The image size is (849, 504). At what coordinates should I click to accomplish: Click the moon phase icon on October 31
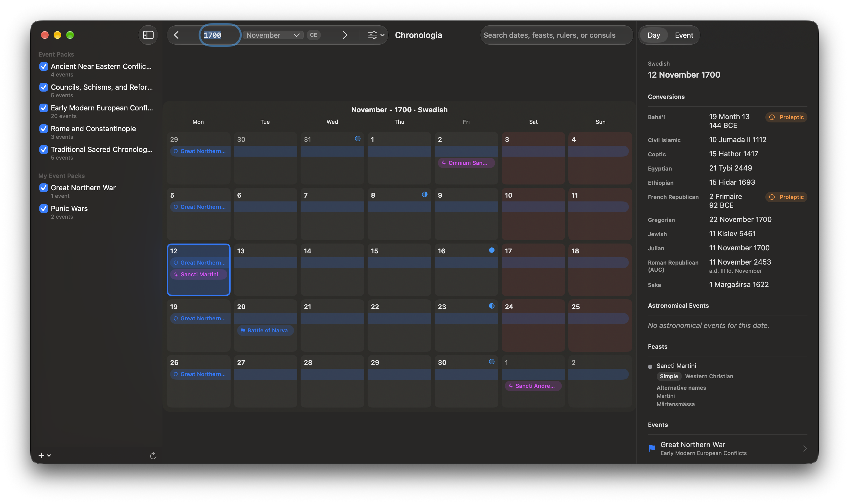[x=357, y=139]
